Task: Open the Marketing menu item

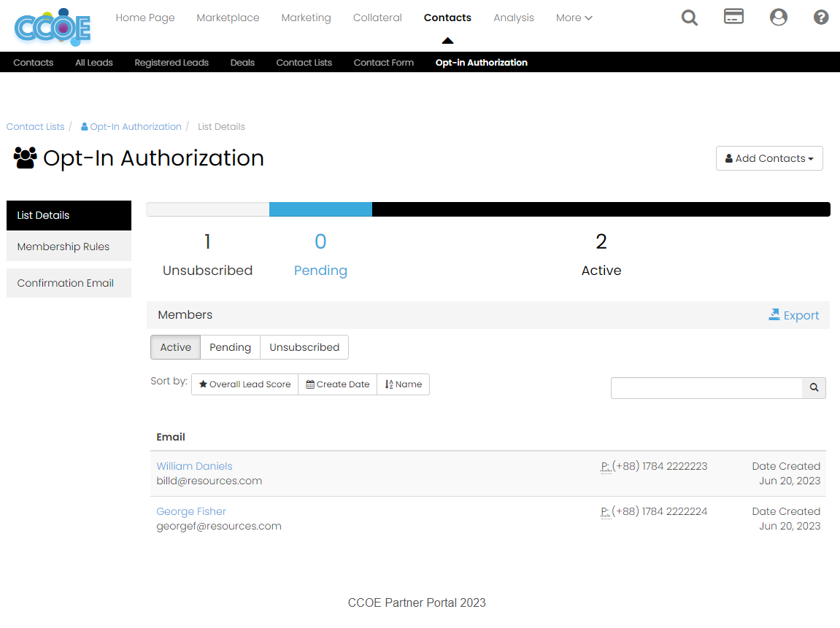Action: [306, 18]
